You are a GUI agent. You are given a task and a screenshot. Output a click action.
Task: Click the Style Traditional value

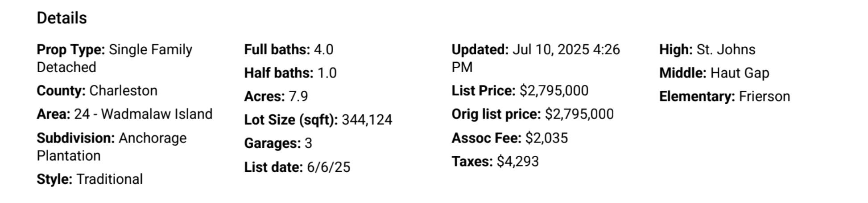[90, 179]
